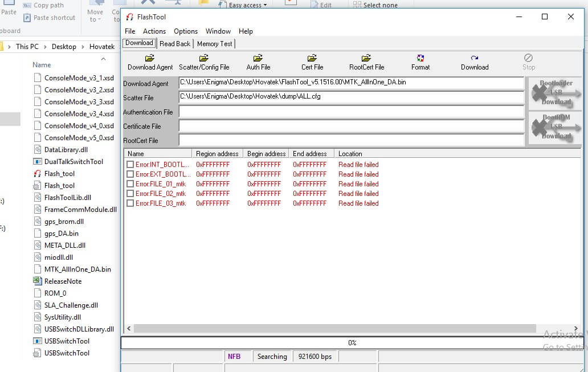Click the Auth File folder icon
Screen dimensions: 588x372
[x=258, y=58]
